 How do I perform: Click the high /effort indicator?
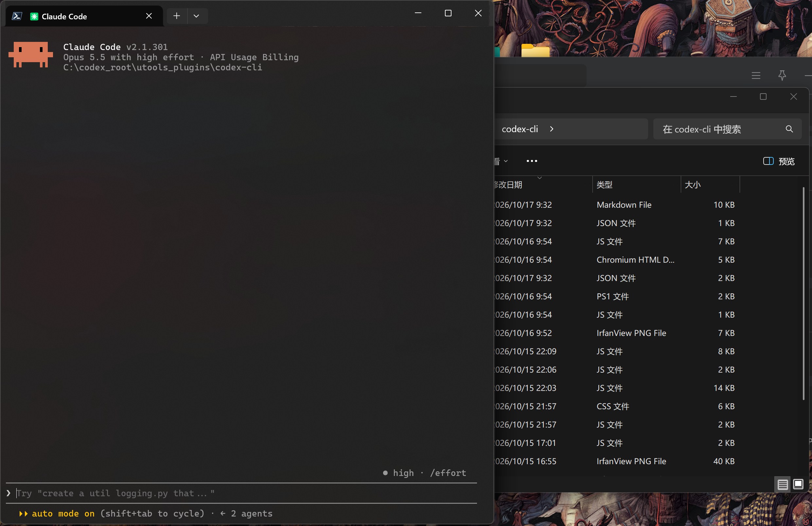click(x=424, y=473)
